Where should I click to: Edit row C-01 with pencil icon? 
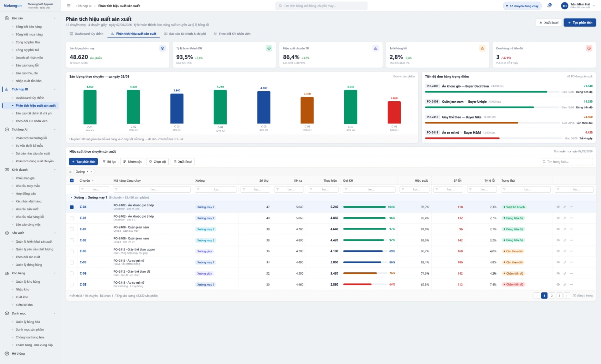[x=565, y=218]
